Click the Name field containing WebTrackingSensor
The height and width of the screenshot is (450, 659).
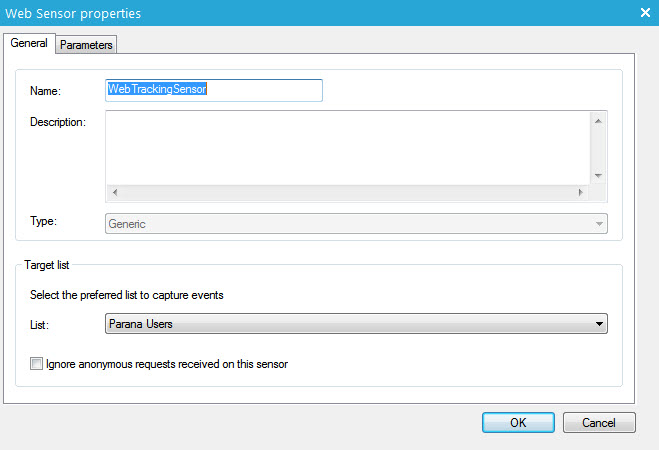tap(213, 90)
